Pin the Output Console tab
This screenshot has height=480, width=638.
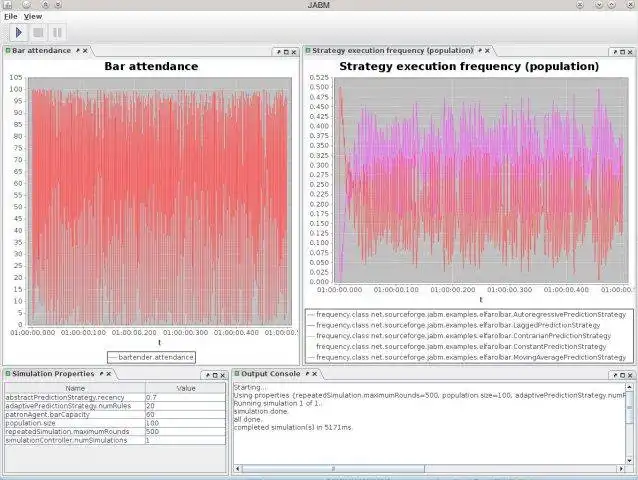click(x=307, y=374)
